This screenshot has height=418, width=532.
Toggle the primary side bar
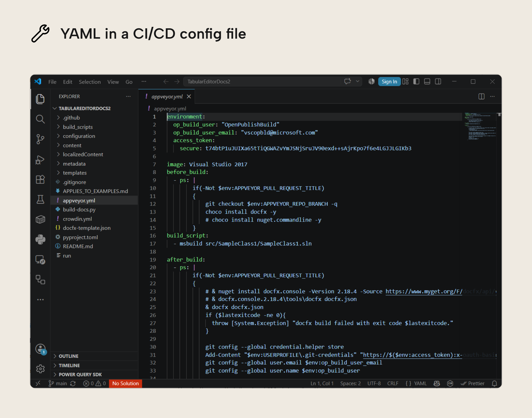[x=416, y=81]
